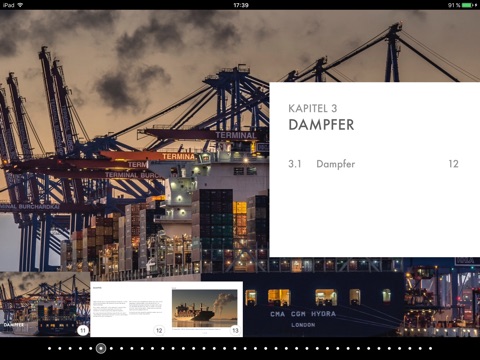Image resolution: width=480 pixels, height=360 pixels.
Task: Jump to section 3.1 Dampfer entry
Action: coord(373,164)
